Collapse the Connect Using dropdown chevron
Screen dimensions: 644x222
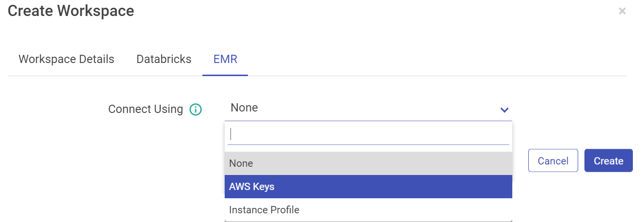point(505,110)
